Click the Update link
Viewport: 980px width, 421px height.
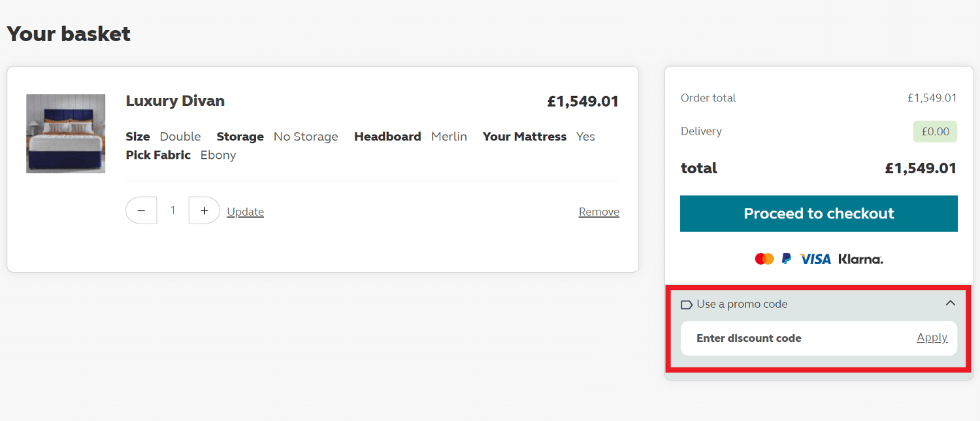[245, 212]
